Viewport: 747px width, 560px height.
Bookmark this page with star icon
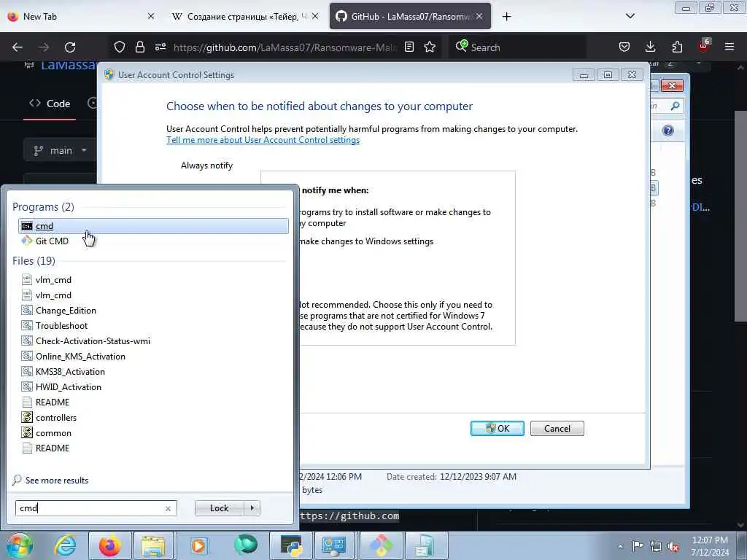pyautogui.click(x=430, y=47)
